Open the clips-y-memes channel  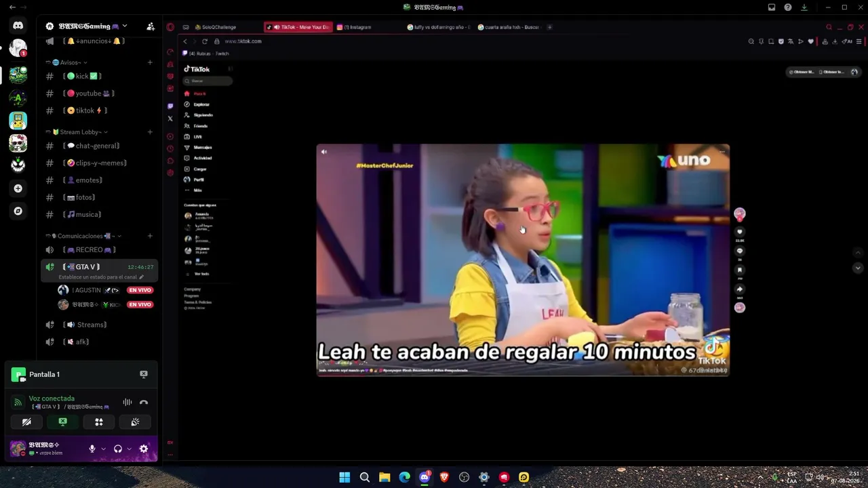(100, 163)
